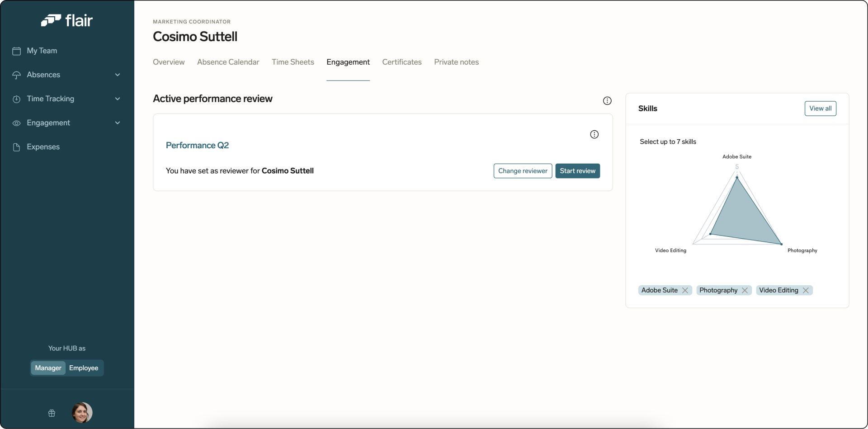Expand the Time Tracking section

[118, 99]
